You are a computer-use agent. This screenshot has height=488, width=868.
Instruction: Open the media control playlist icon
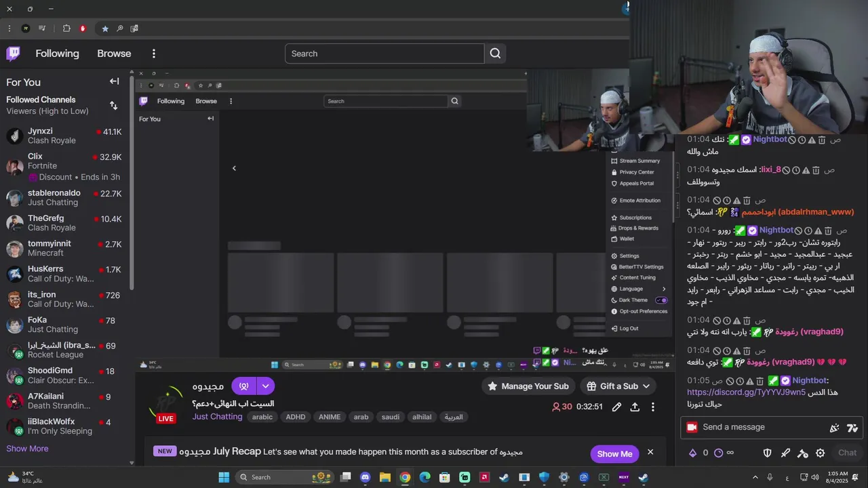tap(42, 28)
